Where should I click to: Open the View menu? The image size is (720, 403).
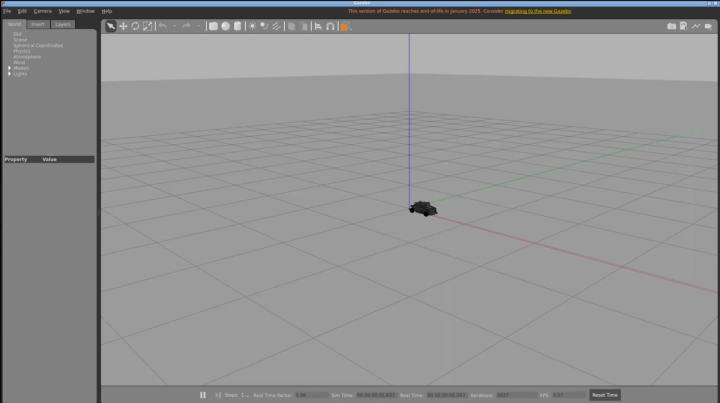click(x=64, y=11)
